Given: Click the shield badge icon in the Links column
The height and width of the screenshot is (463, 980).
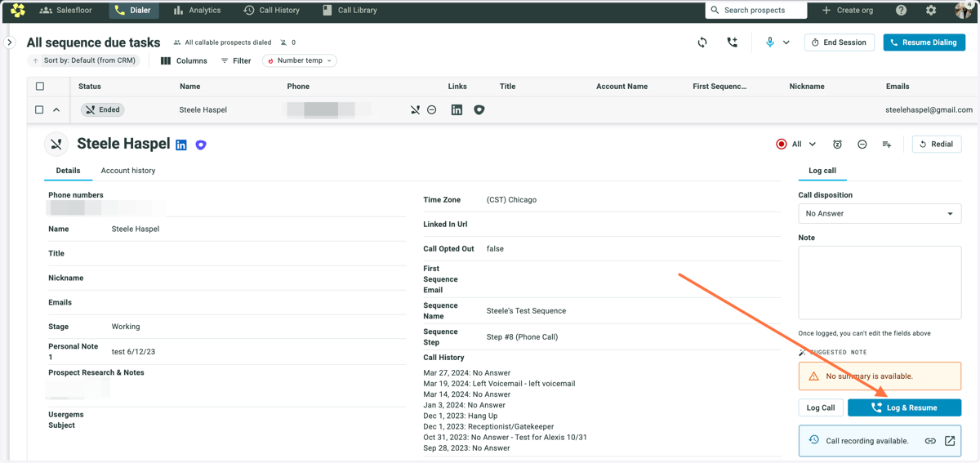Looking at the screenshot, I should [x=479, y=109].
